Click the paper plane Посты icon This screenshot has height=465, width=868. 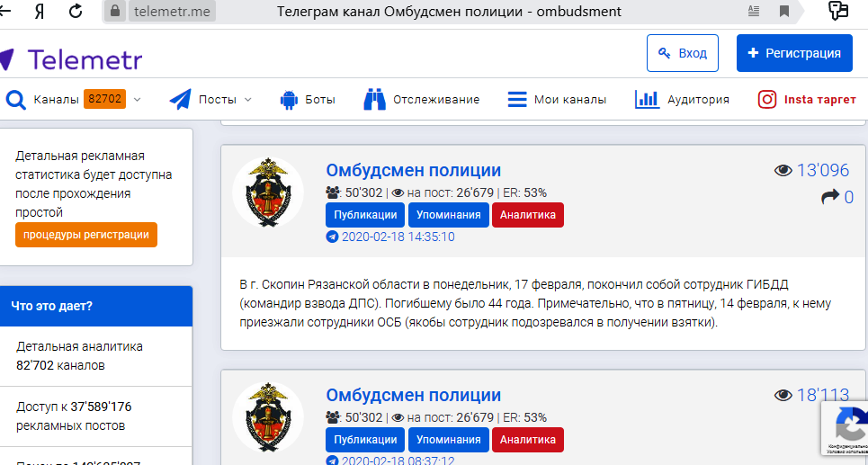pyautogui.click(x=180, y=99)
